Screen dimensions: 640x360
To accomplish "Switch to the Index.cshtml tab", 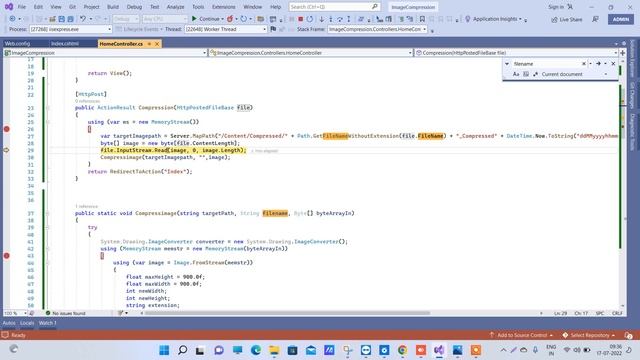I will pyautogui.click(x=65, y=44).
